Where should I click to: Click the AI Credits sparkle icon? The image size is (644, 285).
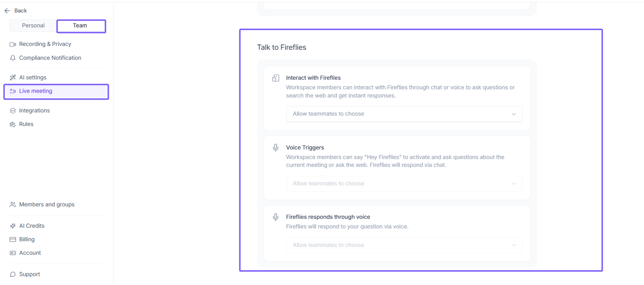click(x=13, y=226)
